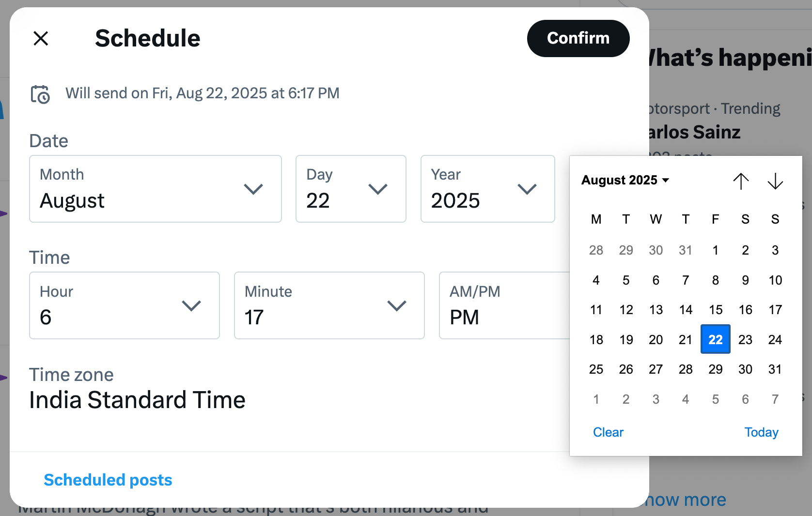Select August 31 in the calendar
Image resolution: width=812 pixels, height=516 pixels.
(775, 369)
